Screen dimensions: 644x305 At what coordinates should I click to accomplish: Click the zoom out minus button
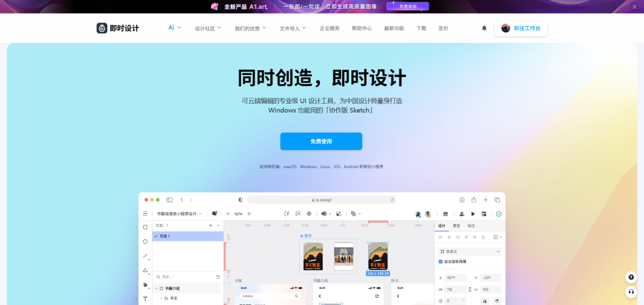click(x=228, y=214)
